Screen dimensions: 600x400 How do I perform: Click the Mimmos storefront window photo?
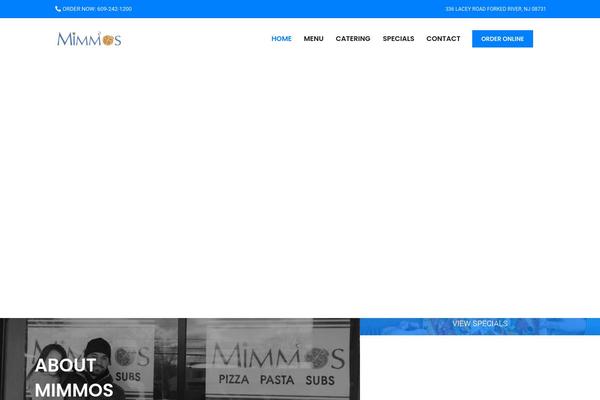180,359
